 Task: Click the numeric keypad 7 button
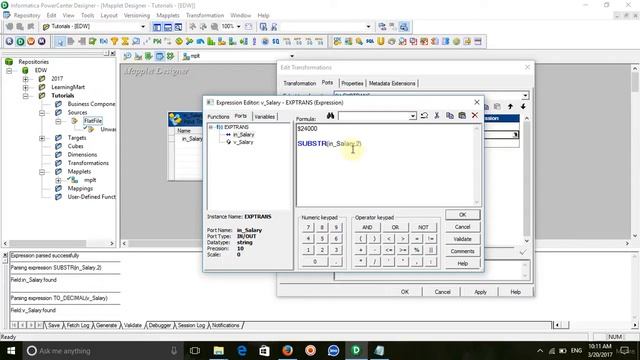[308, 227]
